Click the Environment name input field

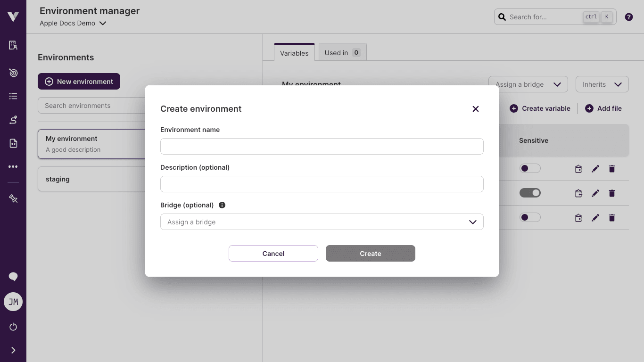pyautogui.click(x=322, y=147)
